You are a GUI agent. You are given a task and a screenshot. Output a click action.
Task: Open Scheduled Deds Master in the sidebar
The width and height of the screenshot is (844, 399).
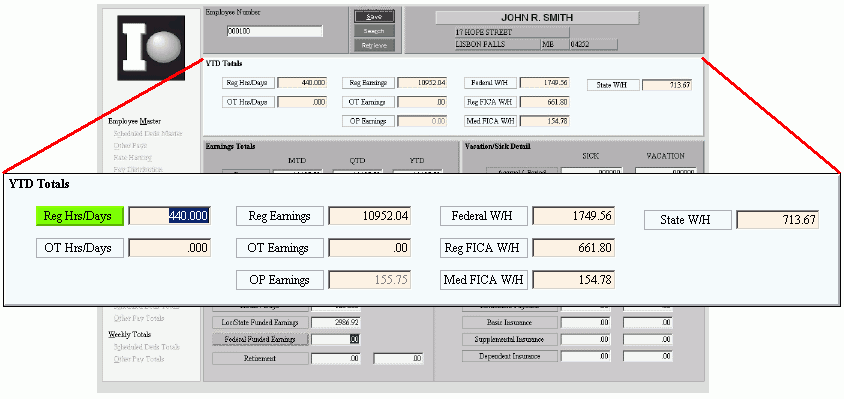tap(148, 134)
